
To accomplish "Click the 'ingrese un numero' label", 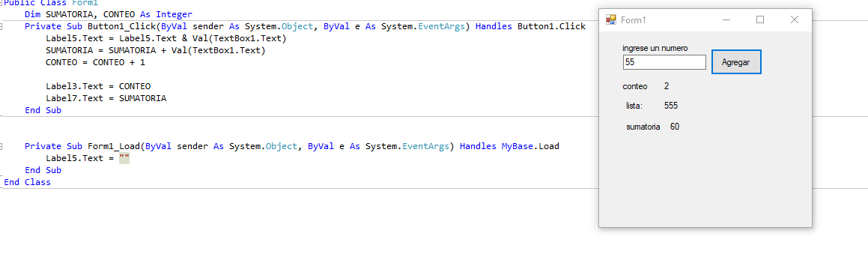I will (x=655, y=49).
